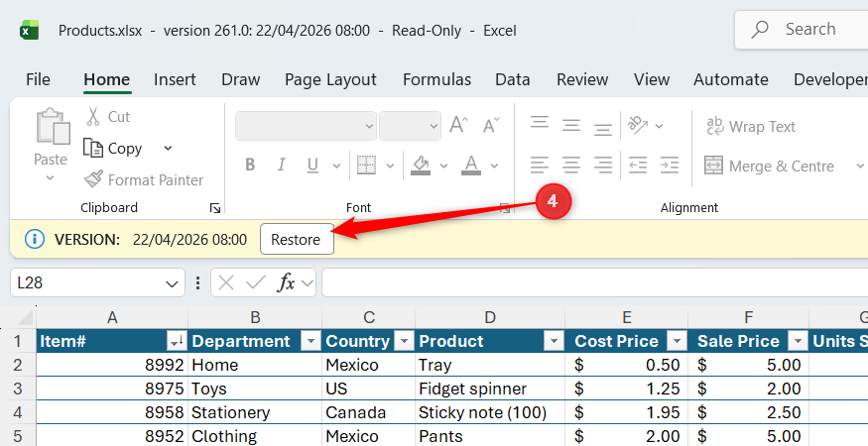The height and width of the screenshot is (446, 868).
Task: Open the Sale Price column filter
Action: coord(798,341)
